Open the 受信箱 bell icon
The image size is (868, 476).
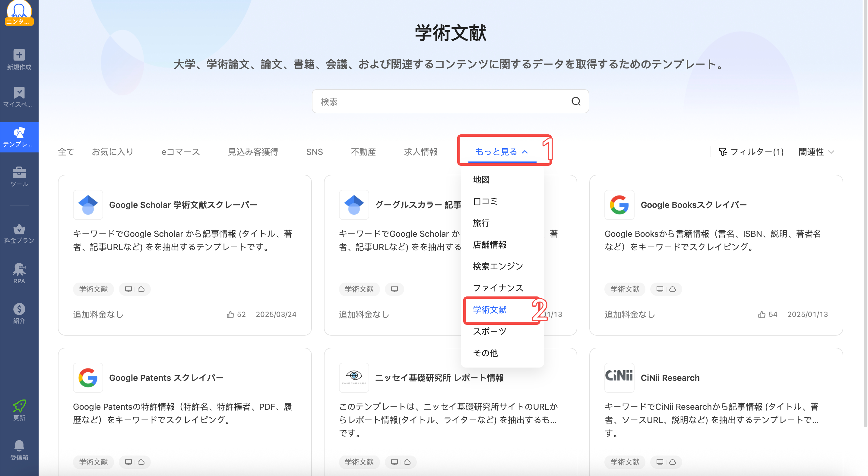[x=19, y=446]
